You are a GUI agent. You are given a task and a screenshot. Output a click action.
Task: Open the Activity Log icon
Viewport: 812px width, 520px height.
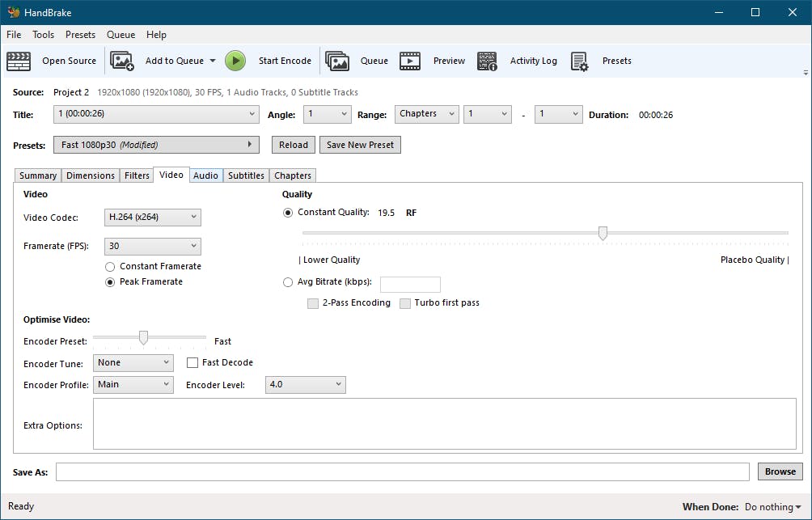487,61
